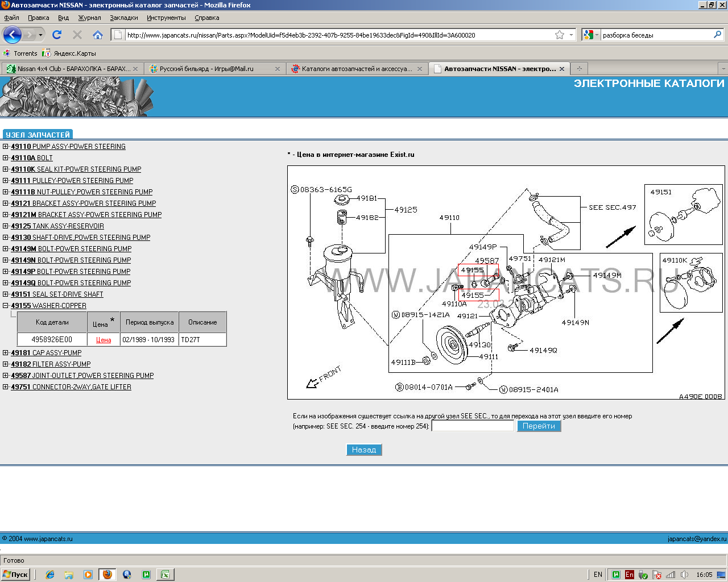Open the Excel taskbar icon
The image size is (728, 582).
165,575
